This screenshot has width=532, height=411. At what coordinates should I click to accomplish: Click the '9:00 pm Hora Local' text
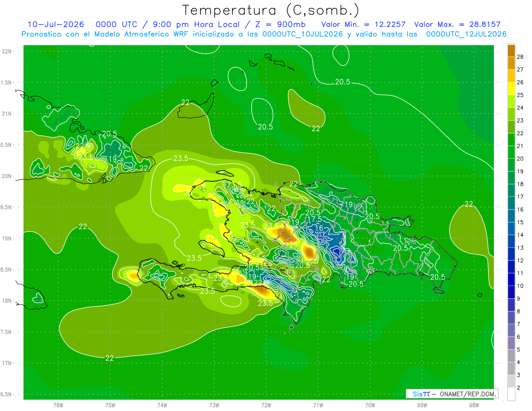point(195,24)
